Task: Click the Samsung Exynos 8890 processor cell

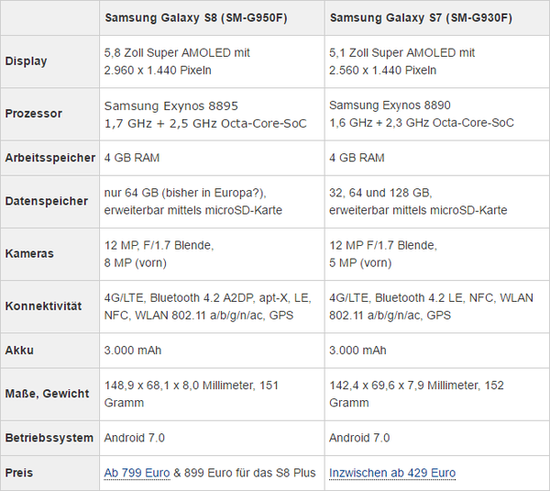Action: [x=437, y=114]
